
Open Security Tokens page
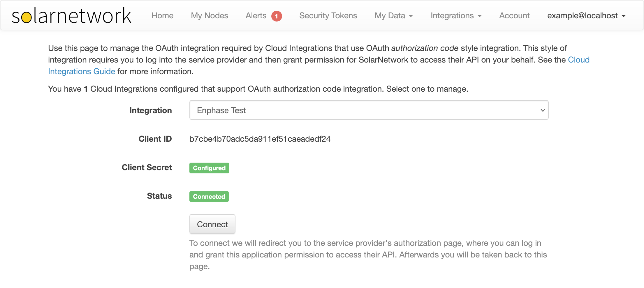328,15
